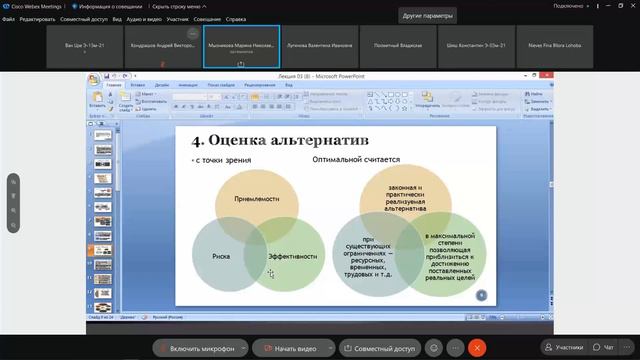The width and height of the screenshot is (640, 360).
Task: Select participant tile Позняный Владислав
Action: pyautogui.click(x=398, y=46)
